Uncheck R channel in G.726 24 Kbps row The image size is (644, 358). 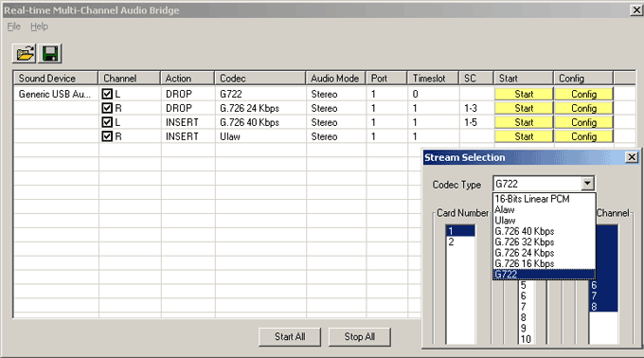107,108
